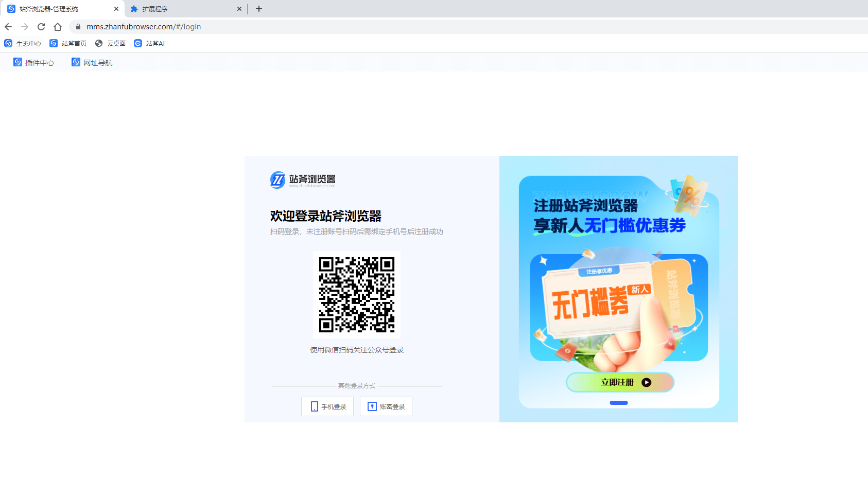Close the 站斧浏览器-管理系统 tab
The height and width of the screenshot is (481, 868).
116,9
